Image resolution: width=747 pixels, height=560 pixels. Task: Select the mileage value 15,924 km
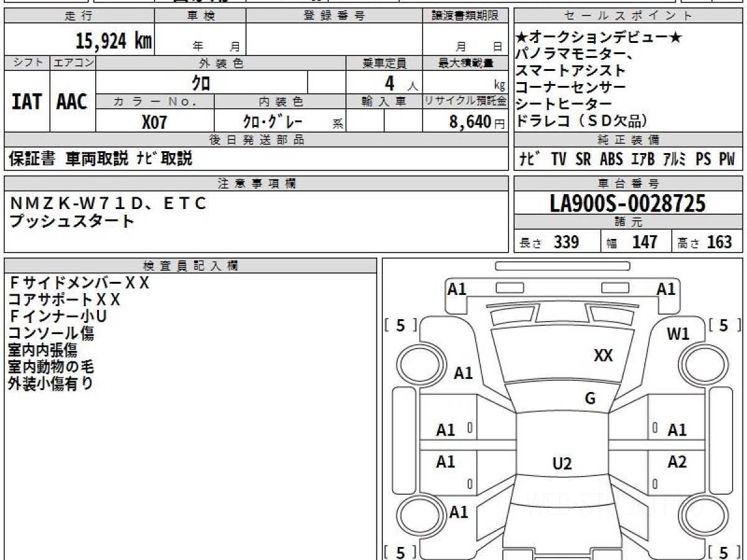click(x=113, y=41)
